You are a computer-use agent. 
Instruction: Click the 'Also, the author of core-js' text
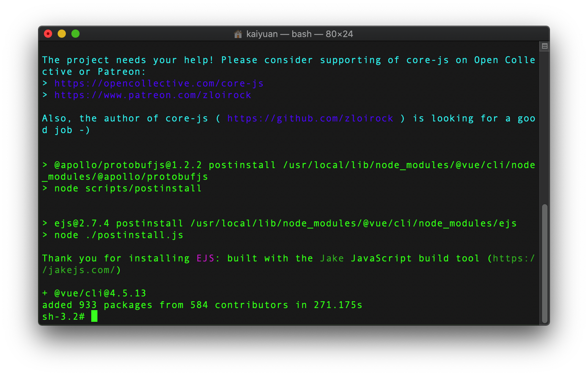[x=125, y=118]
